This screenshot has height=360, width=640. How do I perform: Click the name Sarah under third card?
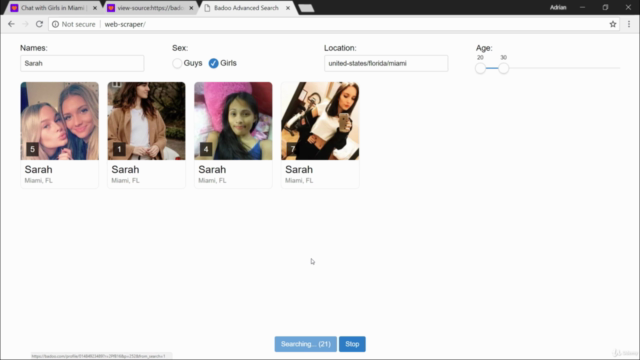coord(212,169)
